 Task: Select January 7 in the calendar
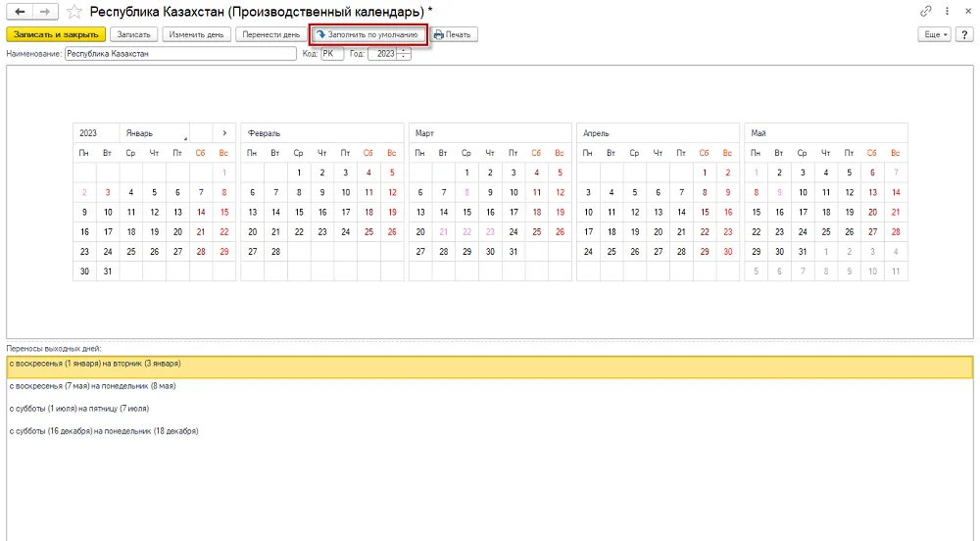coord(201,192)
